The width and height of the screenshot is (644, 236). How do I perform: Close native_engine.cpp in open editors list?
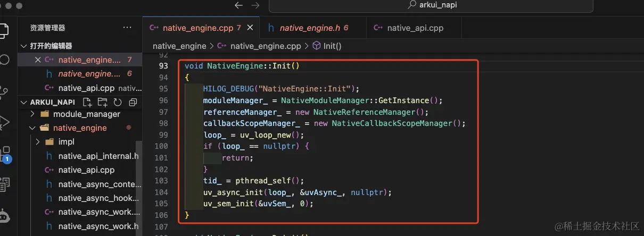coord(38,60)
